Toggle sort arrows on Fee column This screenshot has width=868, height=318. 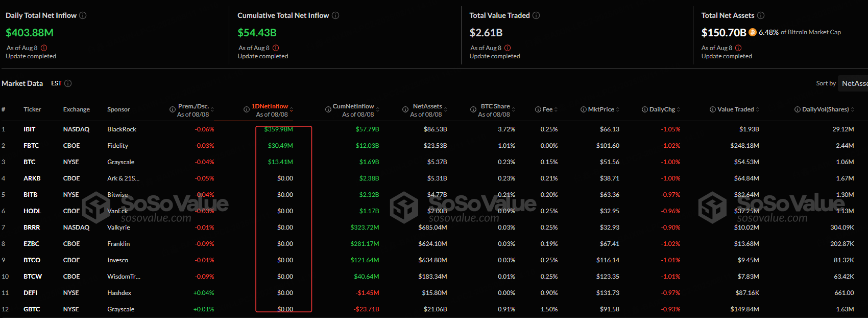pyautogui.click(x=556, y=109)
